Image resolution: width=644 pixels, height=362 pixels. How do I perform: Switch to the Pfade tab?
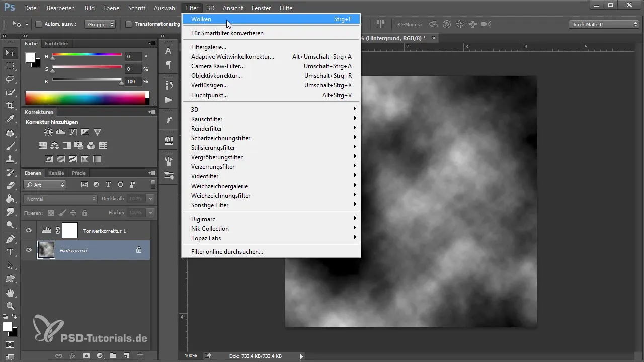(x=78, y=173)
